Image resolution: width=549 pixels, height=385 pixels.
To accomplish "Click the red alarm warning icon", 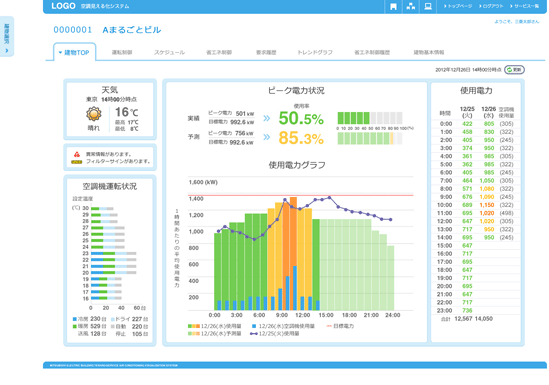I will [77, 154].
